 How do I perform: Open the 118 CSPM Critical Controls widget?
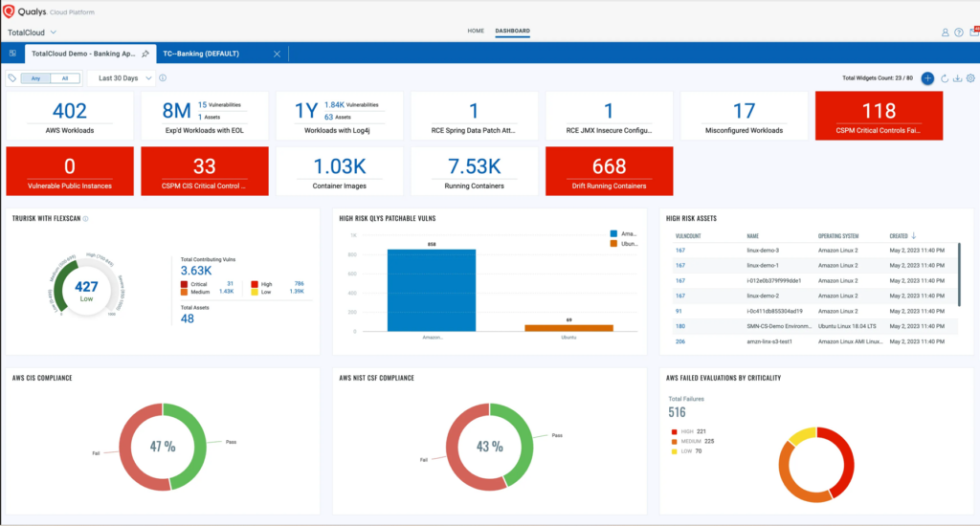click(879, 116)
